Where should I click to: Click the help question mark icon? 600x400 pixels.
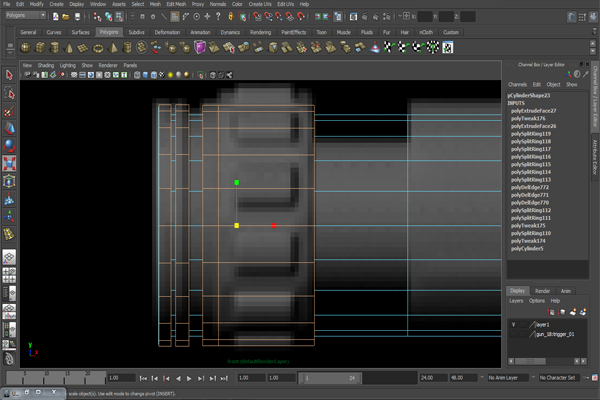(x=218, y=16)
